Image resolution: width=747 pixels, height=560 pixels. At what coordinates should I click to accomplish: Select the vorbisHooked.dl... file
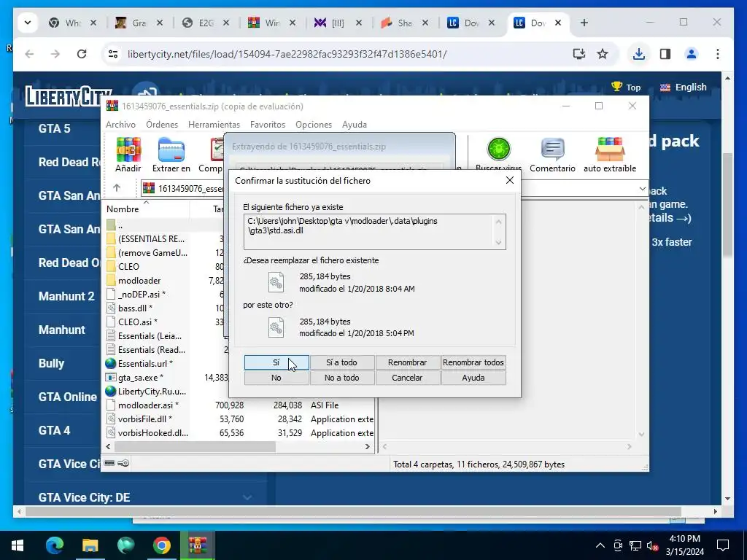153,433
